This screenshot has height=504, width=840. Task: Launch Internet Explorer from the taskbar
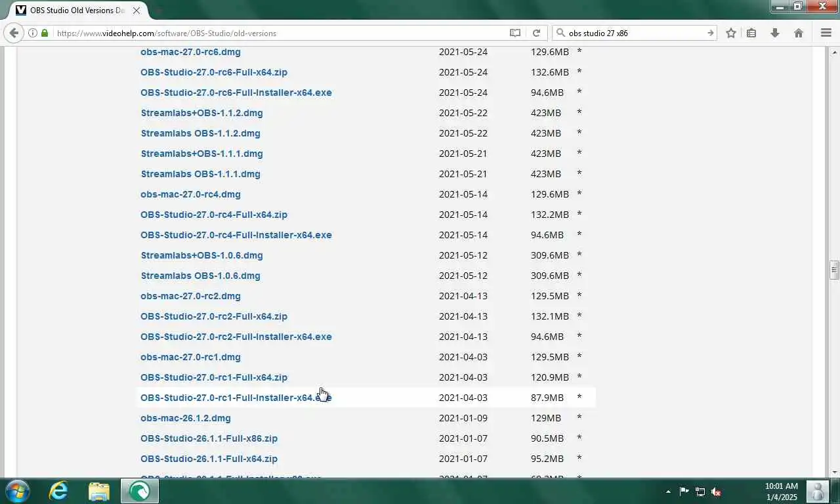point(59,491)
